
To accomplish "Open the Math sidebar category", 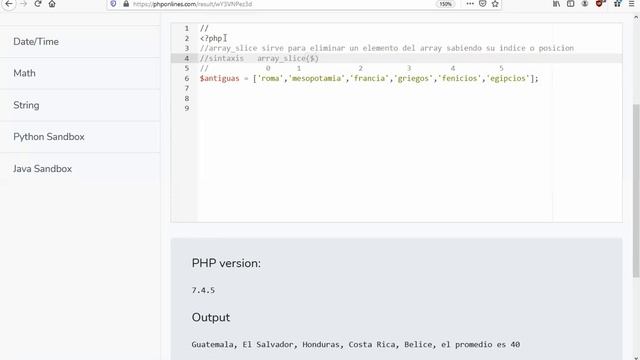I will pos(80,73).
